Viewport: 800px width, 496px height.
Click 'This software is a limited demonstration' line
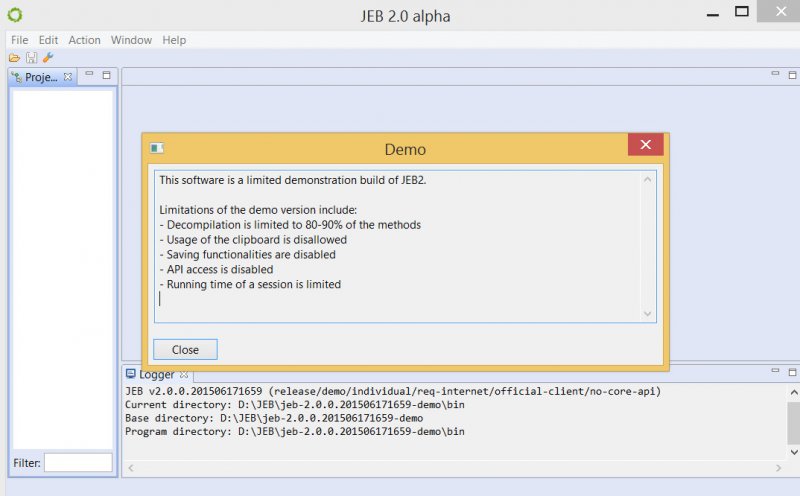pos(293,180)
